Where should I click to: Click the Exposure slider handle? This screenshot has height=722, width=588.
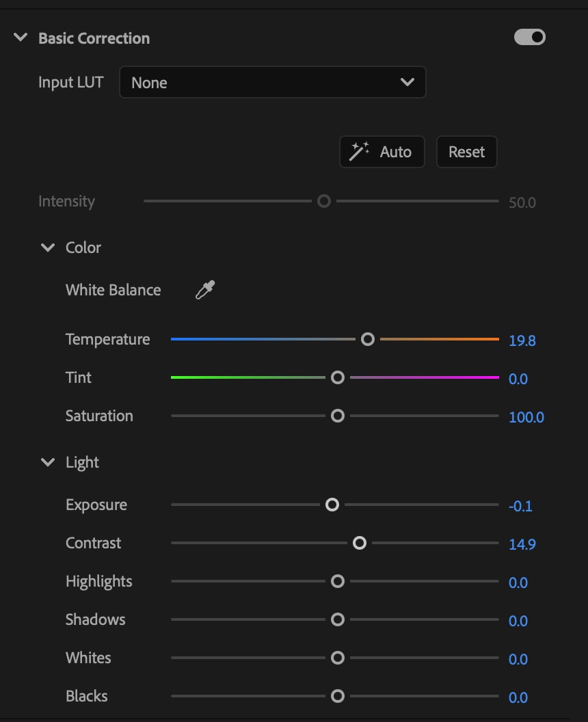pyautogui.click(x=332, y=505)
